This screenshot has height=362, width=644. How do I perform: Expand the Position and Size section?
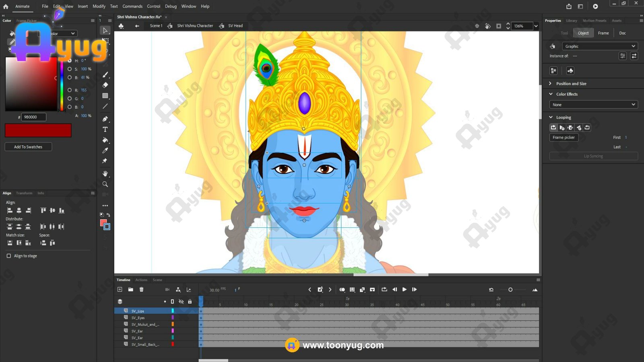550,84
